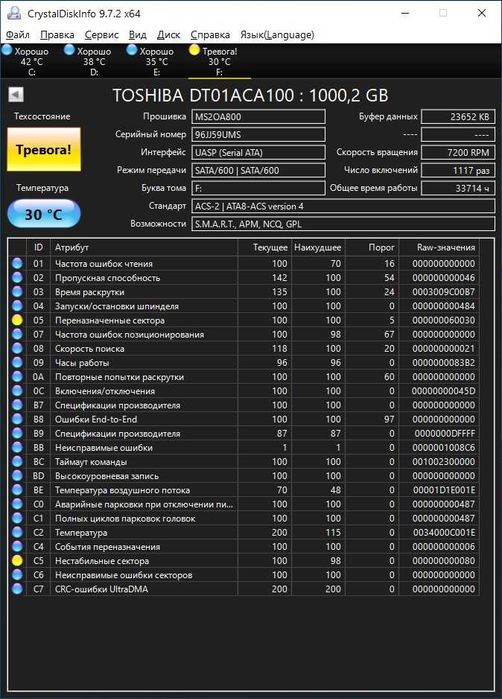Click status orb for 07 Частота ошибок позиционирования
Viewport: 502px width, 699px height.
(x=17, y=334)
